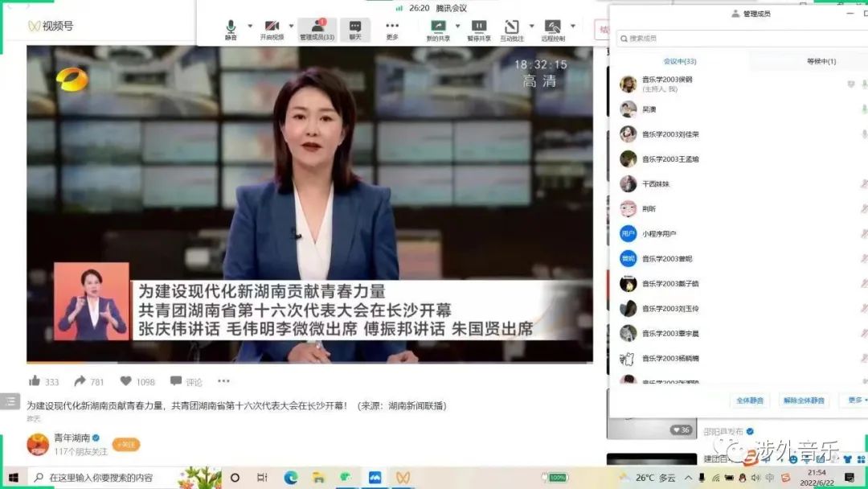Like the video with thumbs-up icon
868x489 pixels.
coord(35,381)
